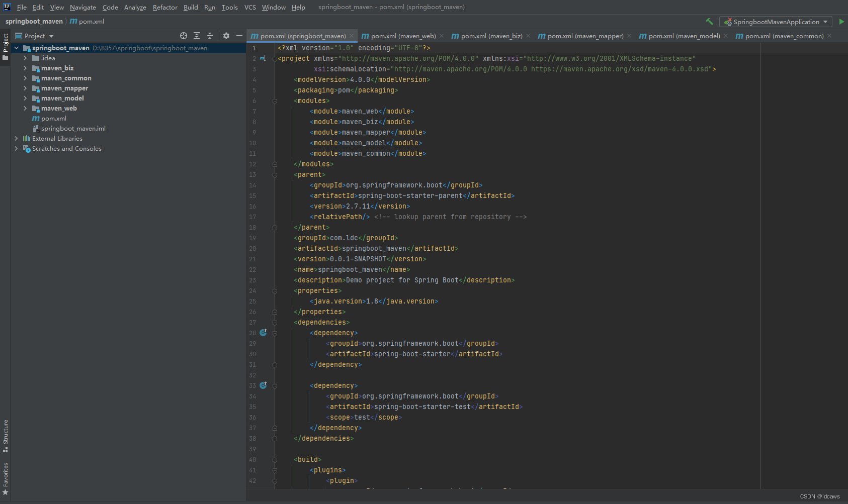
Task: Close the pom.xml (springboot_maven) tab
Action: point(352,36)
